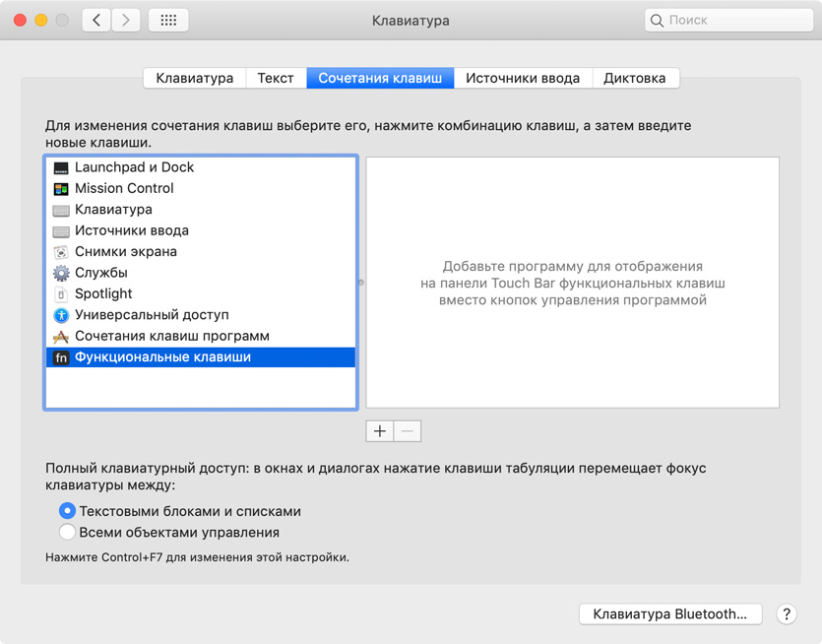
Task: Select Источники ввода in the list
Action: pos(131,230)
